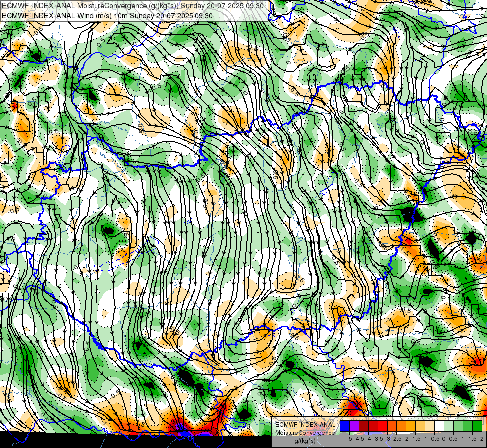Image resolution: width=487 pixels, height=448 pixels.
Task: Select the blue legend swatch below -5
Action: click(345, 426)
